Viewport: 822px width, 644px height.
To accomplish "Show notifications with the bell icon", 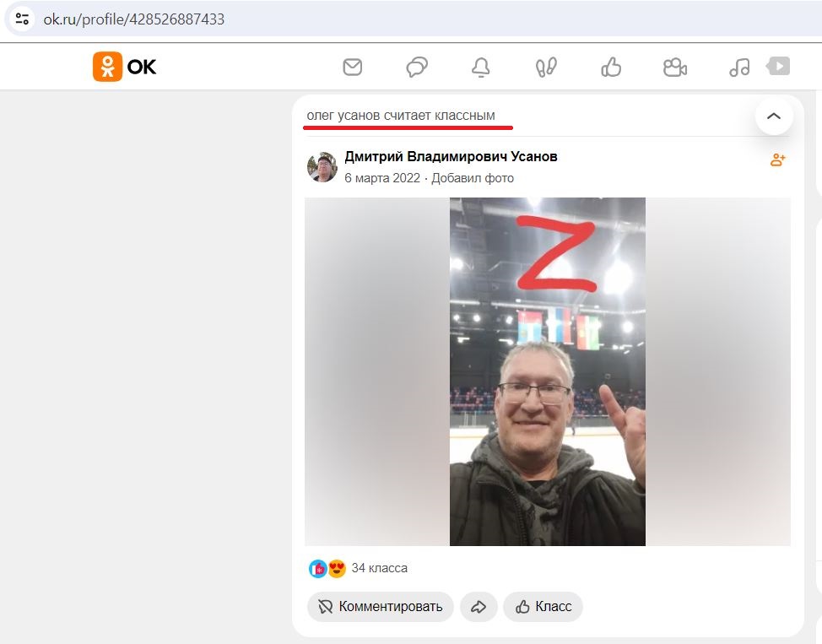I will click(x=481, y=68).
